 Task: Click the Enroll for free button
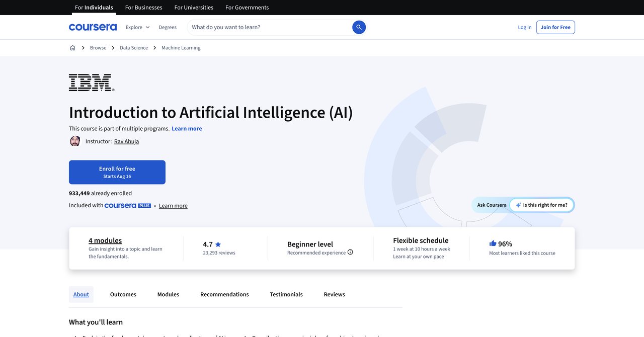point(117,172)
